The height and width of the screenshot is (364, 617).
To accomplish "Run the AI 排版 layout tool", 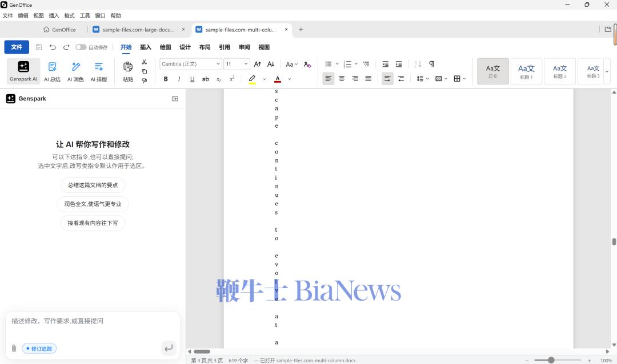I will click(x=99, y=71).
